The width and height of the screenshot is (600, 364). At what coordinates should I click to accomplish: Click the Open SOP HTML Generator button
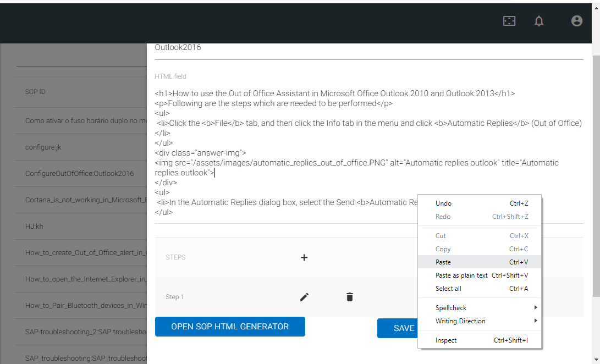coord(230,327)
